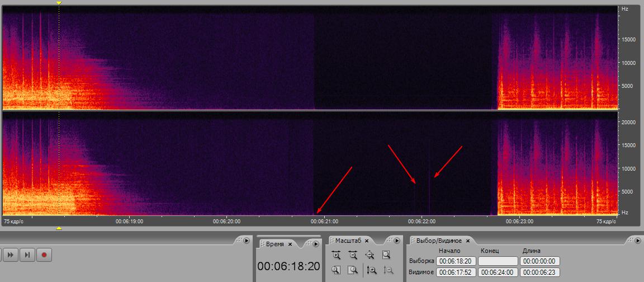Image resolution: width=644 pixels, height=282 pixels.
Task: Click 20000 on lower channel frequency scale
Action: [x=628, y=122]
